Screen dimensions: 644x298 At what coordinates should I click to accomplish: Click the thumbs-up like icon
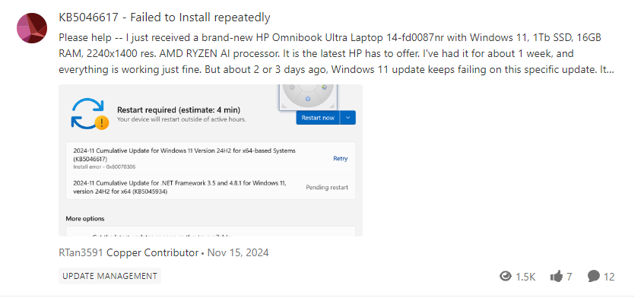point(556,277)
